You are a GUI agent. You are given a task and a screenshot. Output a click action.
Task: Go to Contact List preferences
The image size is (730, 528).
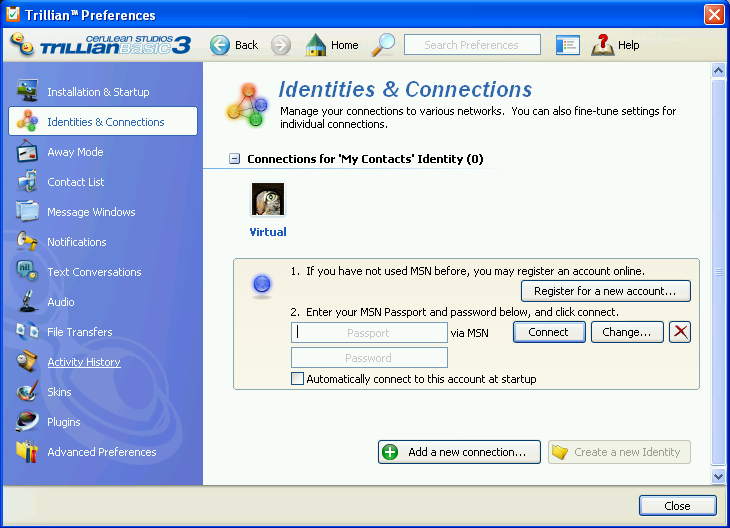pos(76,182)
